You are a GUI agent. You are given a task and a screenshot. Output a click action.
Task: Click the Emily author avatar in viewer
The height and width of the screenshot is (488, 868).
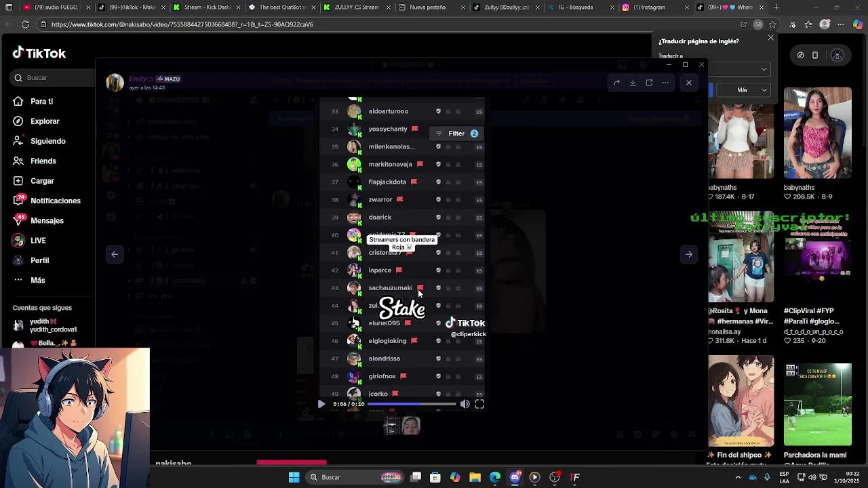[x=115, y=83]
